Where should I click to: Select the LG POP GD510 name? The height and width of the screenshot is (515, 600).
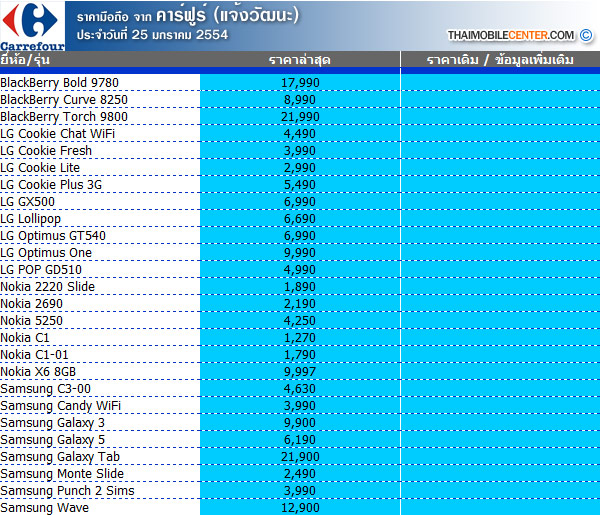coord(41,270)
